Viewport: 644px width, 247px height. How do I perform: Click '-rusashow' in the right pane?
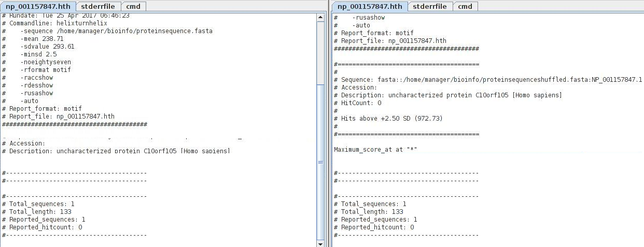(369, 18)
